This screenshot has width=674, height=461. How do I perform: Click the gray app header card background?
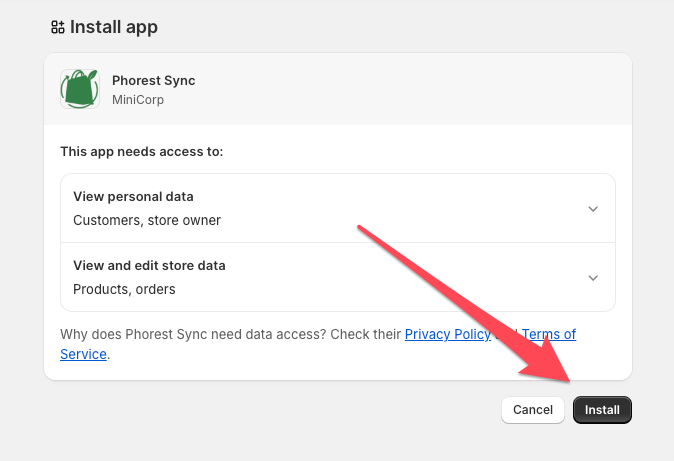tap(338, 89)
